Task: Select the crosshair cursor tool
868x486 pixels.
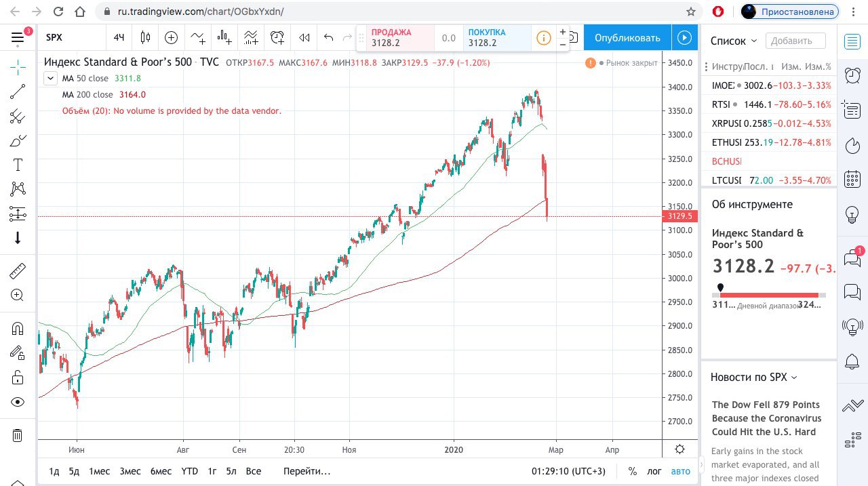Action: [18, 66]
